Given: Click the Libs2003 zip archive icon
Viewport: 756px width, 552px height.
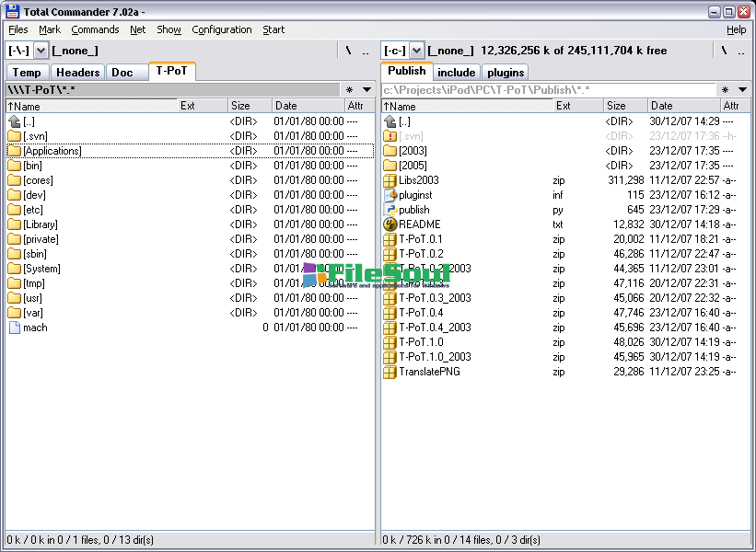Looking at the screenshot, I should tap(390, 180).
